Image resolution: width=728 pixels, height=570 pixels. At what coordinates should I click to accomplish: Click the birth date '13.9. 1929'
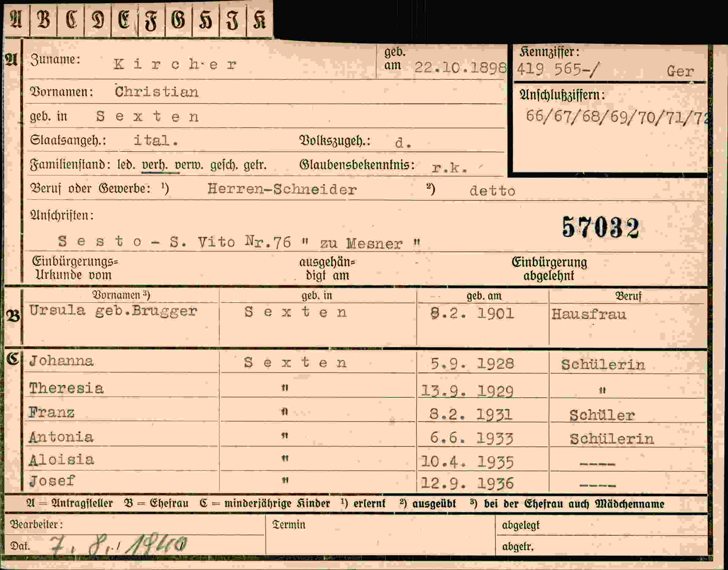467,390
